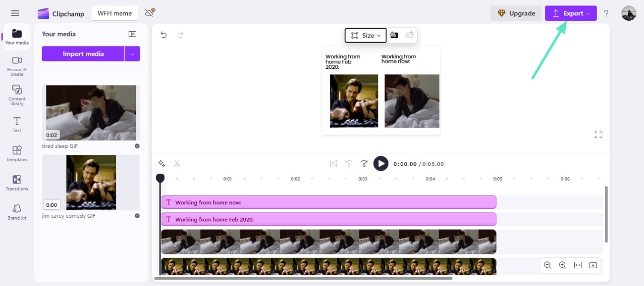Zoom in the timeline
Viewport: 644px width, 286px height.
point(562,265)
